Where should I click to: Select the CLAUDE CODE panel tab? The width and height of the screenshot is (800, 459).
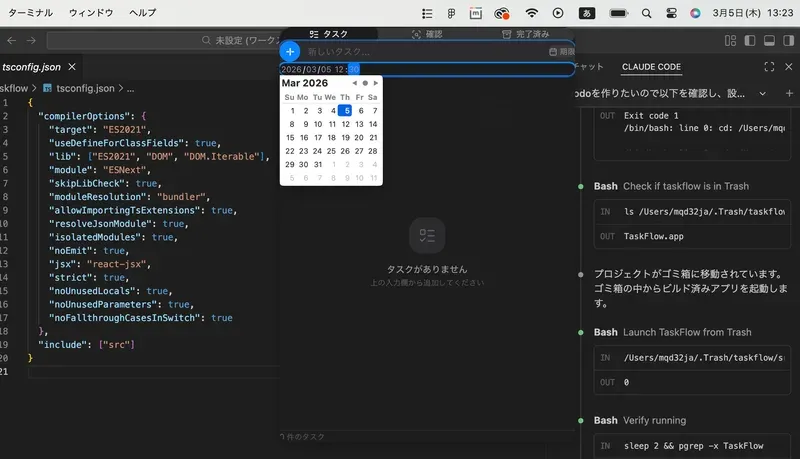(x=651, y=67)
